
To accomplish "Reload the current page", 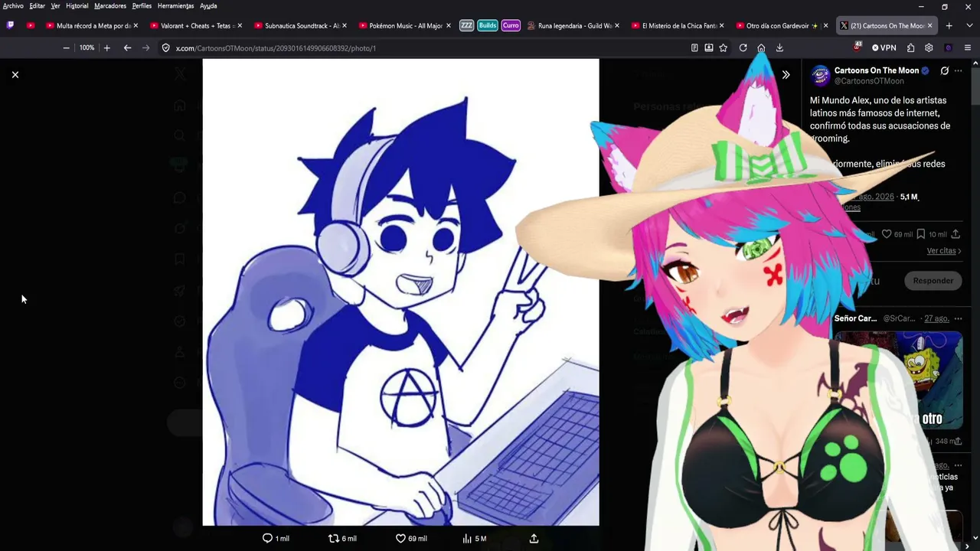I will point(743,47).
